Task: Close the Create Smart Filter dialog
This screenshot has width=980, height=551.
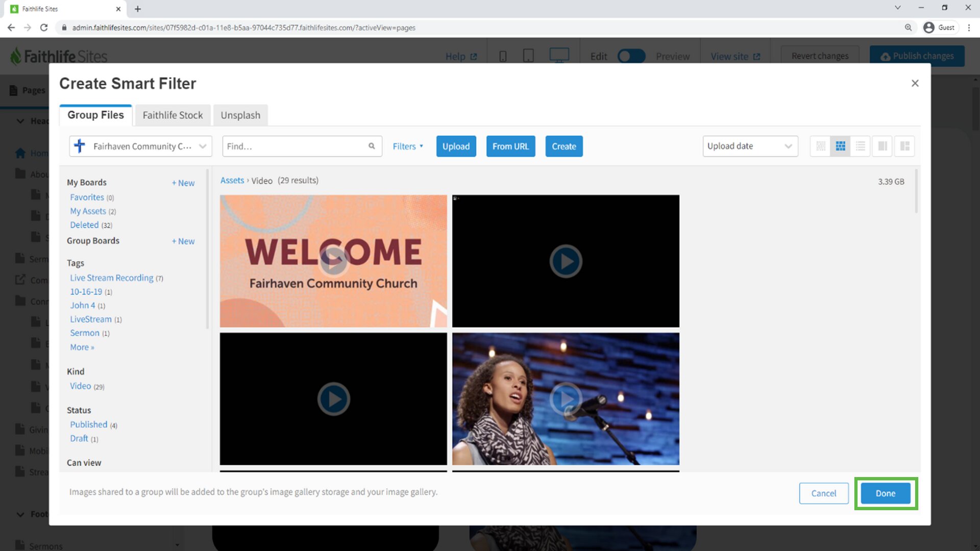Action: [915, 83]
